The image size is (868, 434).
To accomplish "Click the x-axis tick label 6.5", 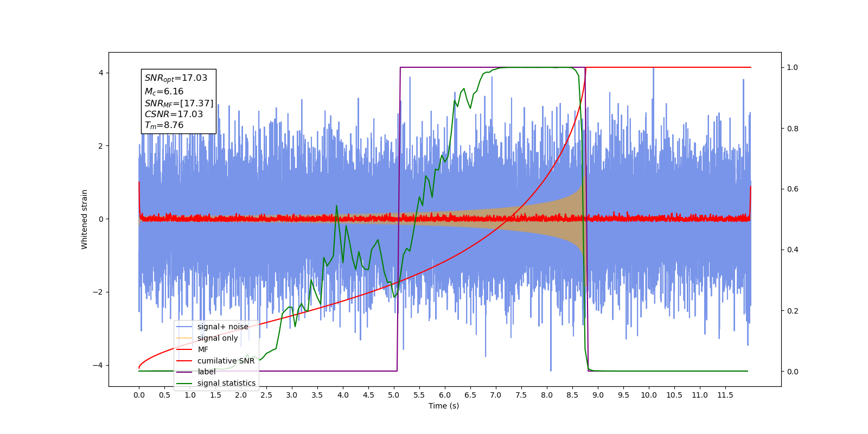I will (x=470, y=395).
